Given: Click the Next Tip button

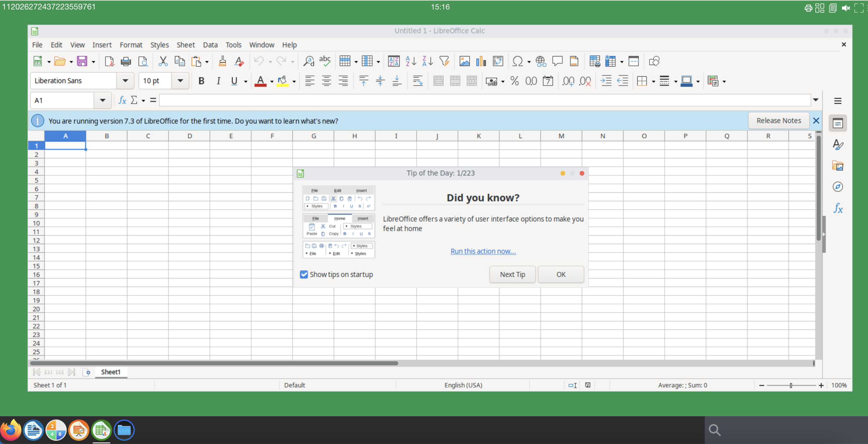Looking at the screenshot, I should tap(513, 275).
